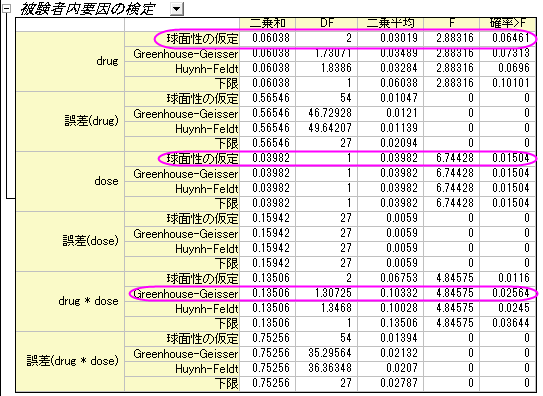
Task: Select the 被験者内要因の検定 title
Action: coord(87,9)
